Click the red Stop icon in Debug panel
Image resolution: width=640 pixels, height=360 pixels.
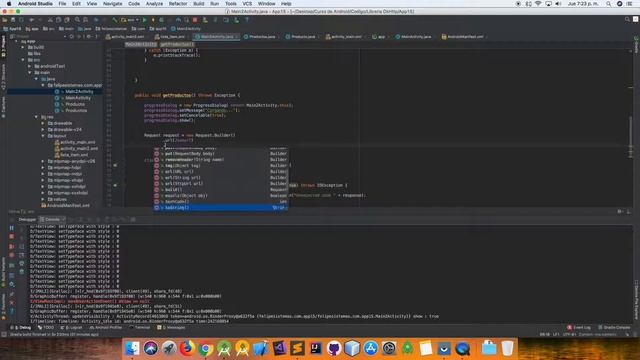(x=12, y=237)
